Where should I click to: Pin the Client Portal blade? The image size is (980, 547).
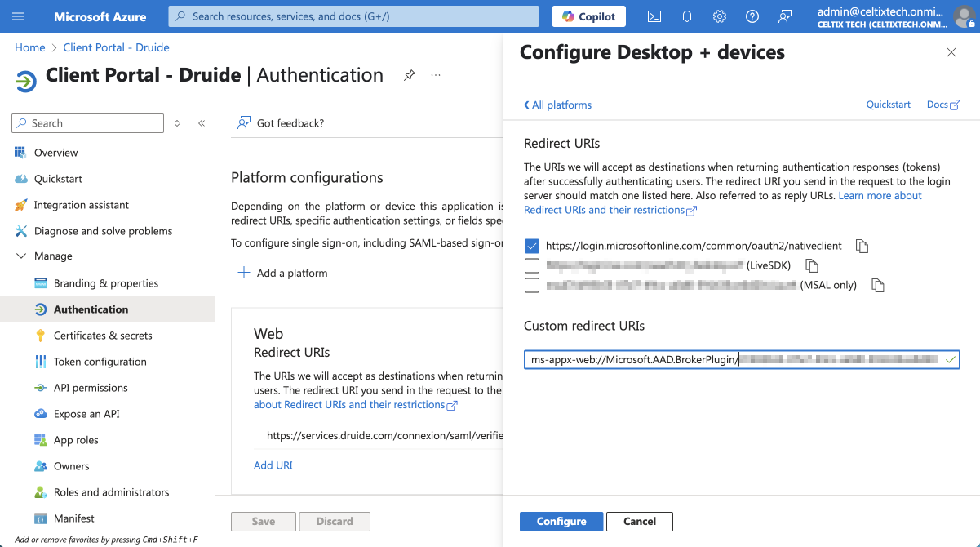(409, 75)
